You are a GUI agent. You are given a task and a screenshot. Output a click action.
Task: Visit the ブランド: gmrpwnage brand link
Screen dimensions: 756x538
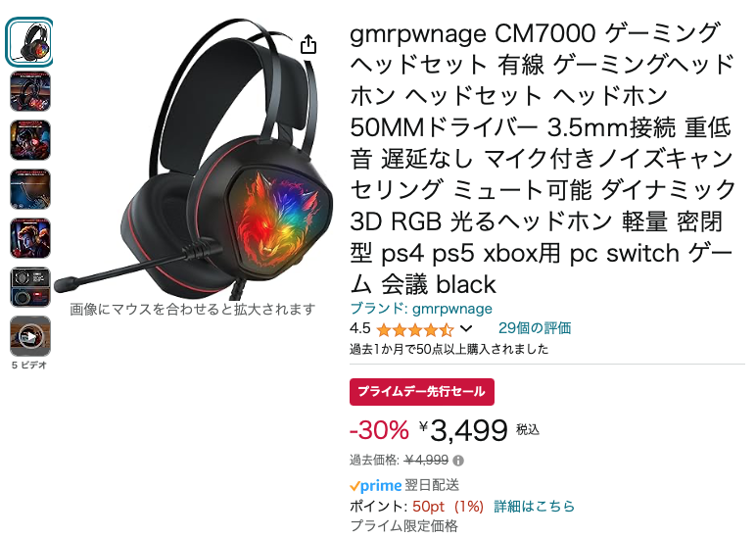click(x=421, y=309)
